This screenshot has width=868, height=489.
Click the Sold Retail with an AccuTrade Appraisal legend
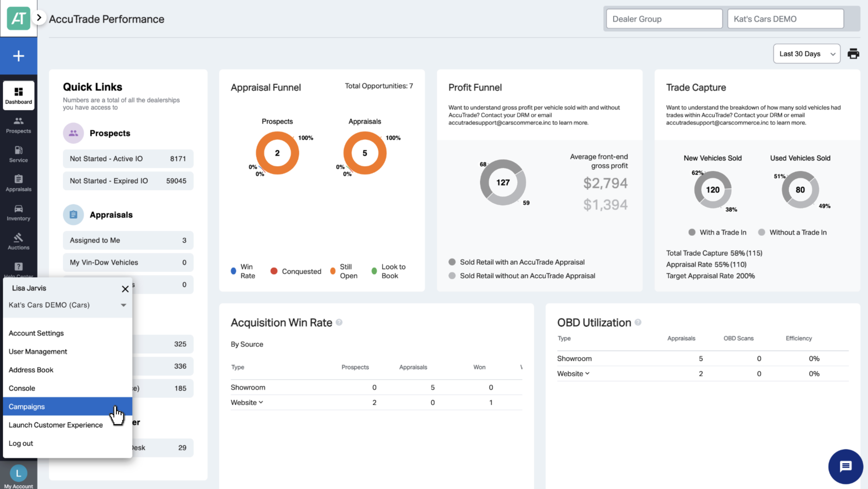coord(516,262)
